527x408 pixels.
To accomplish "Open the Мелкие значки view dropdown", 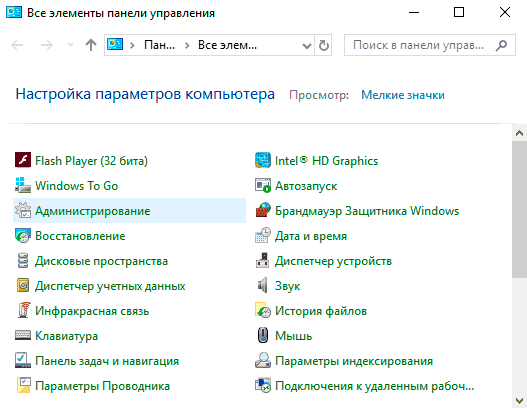I will pos(403,95).
